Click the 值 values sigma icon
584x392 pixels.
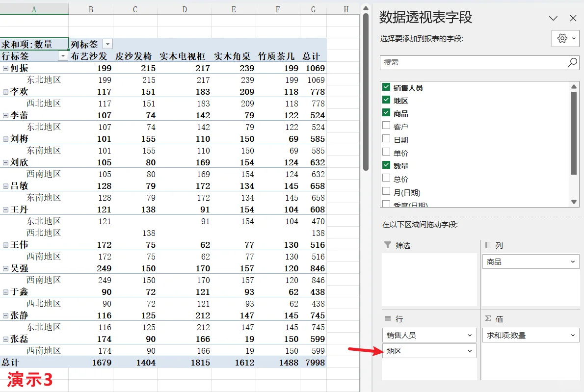click(x=488, y=319)
